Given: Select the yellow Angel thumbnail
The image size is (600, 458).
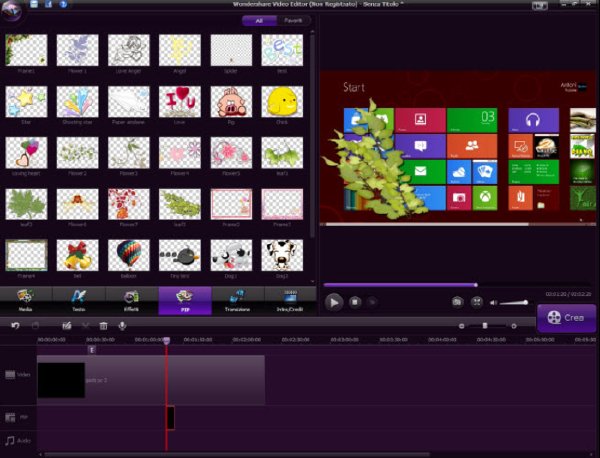Looking at the screenshot, I should (x=180, y=50).
